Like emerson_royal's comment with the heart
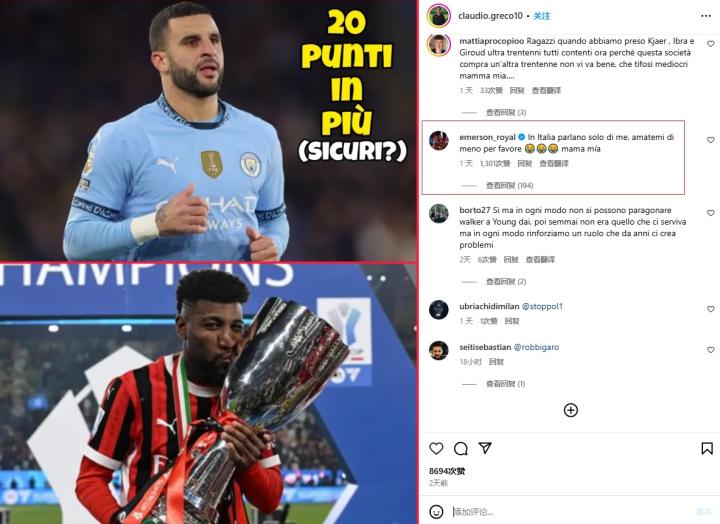 click(x=711, y=140)
